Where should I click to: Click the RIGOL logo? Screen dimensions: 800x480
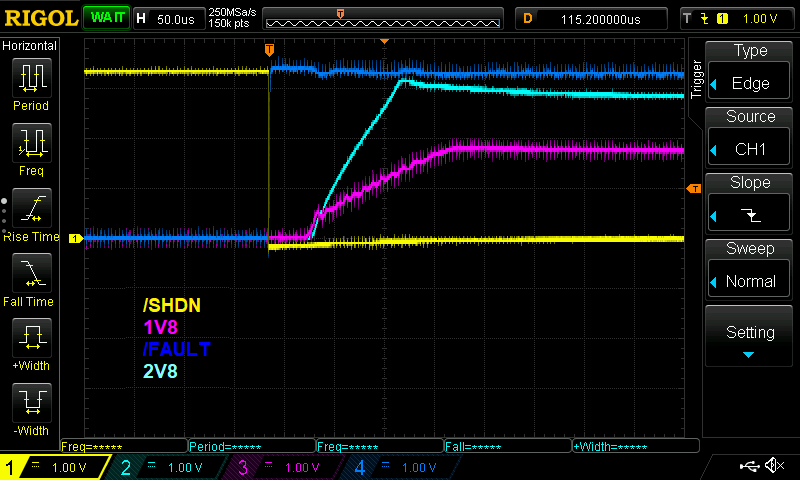[41, 18]
